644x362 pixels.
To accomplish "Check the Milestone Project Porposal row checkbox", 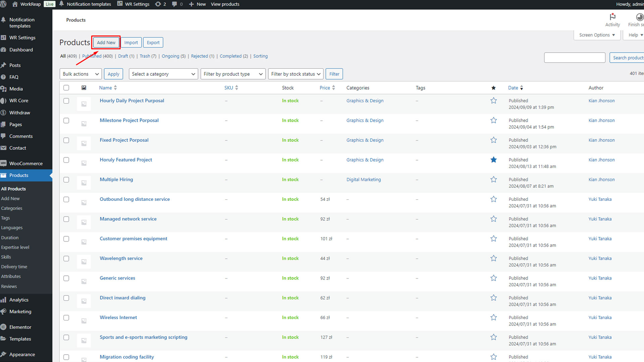I will [x=66, y=120].
